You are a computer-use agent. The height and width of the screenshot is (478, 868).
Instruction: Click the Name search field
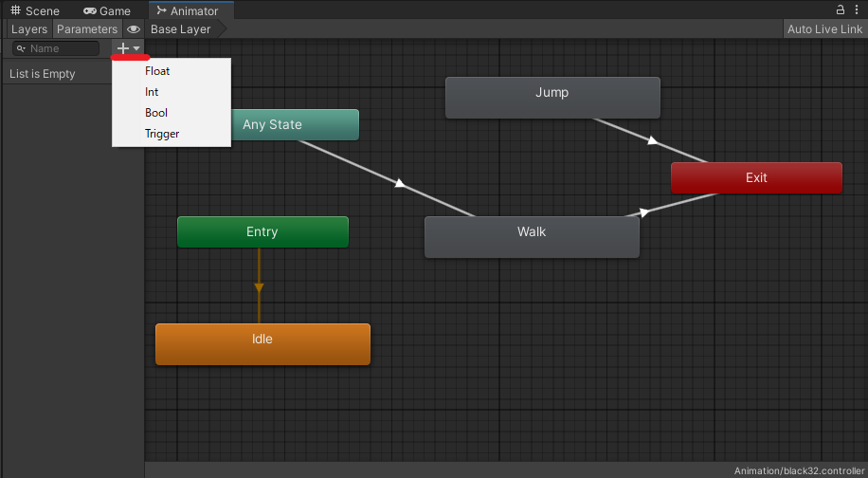click(56, 48)
